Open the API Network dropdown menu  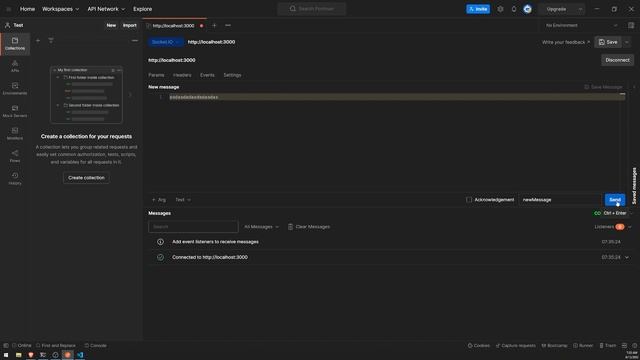pyautogui.click(x=106, y=9)
